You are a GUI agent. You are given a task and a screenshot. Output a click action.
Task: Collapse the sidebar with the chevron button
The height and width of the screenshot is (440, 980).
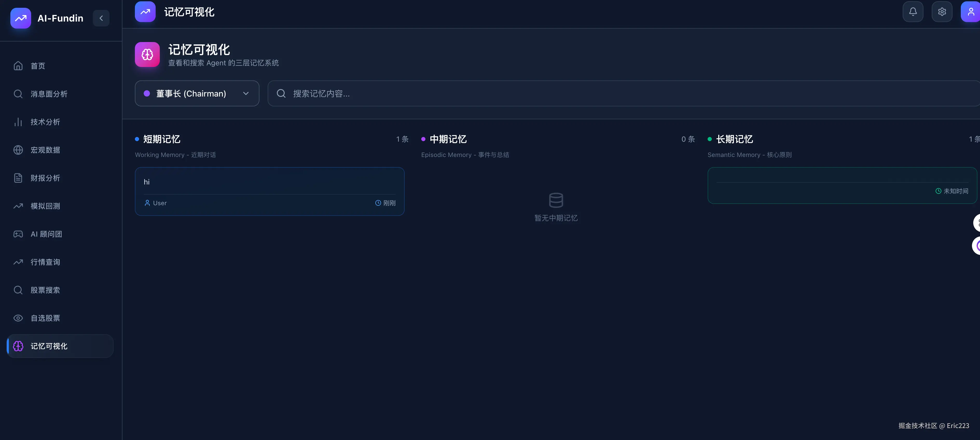(x=101, y=18)
